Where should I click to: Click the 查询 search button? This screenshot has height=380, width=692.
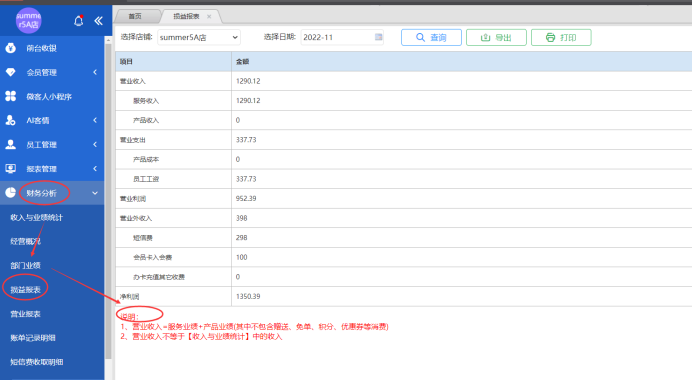(431, 38)
